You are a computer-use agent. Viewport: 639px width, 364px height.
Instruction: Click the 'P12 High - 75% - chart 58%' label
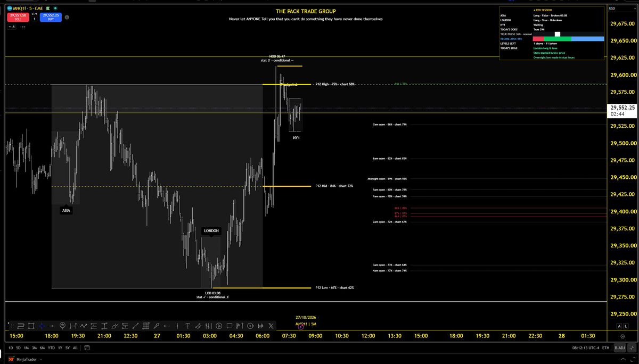[x=334, y=84]
